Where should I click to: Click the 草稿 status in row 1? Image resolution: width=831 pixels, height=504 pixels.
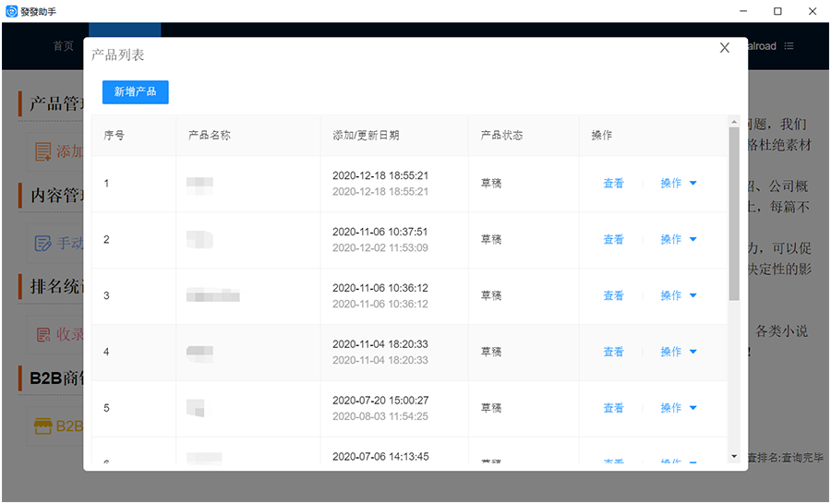[x=491, y=184]
